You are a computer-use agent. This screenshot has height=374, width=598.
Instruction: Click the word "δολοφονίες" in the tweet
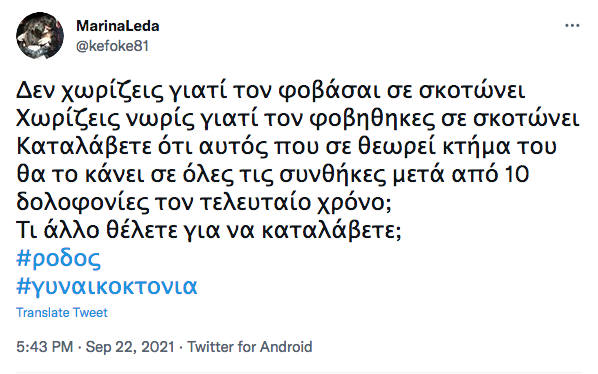click(82, 202)
